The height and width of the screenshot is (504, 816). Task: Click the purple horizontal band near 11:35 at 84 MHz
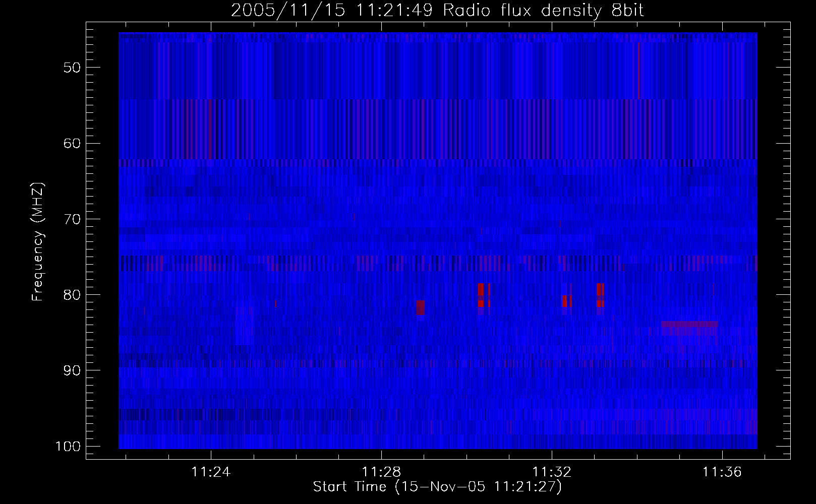pos(689,325)
